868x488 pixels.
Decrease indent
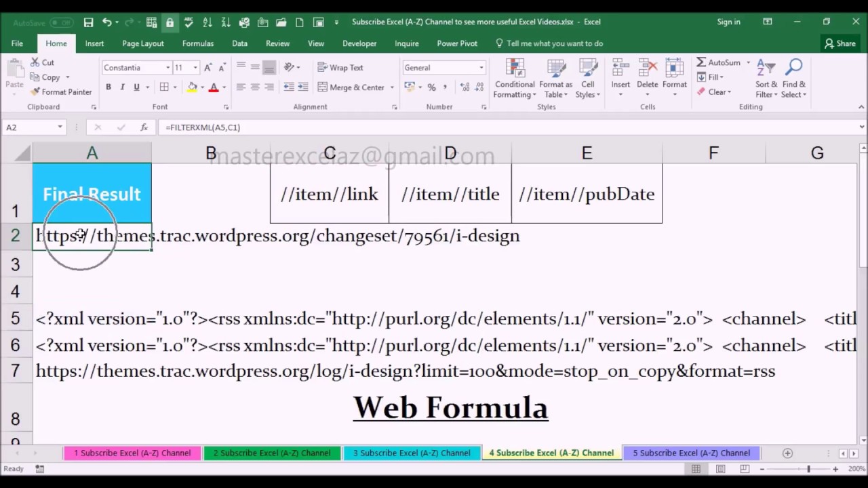click(289, 87)
